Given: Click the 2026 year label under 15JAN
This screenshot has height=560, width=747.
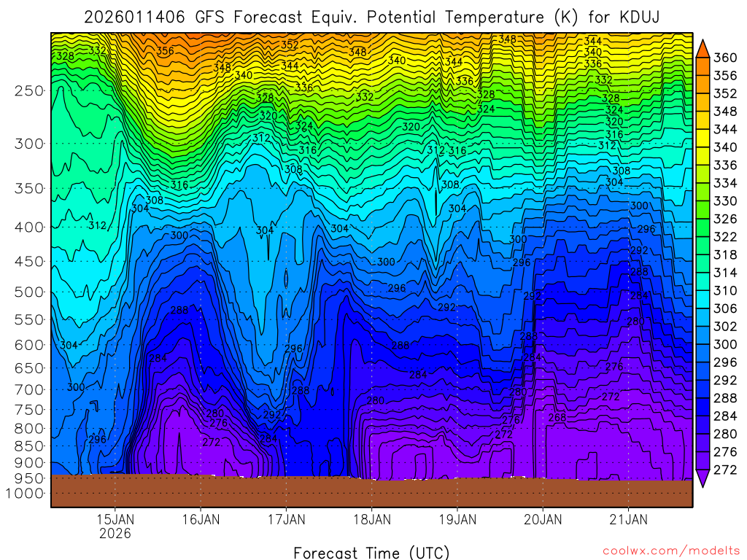Looking at the screenshot, I should [115, 533].
